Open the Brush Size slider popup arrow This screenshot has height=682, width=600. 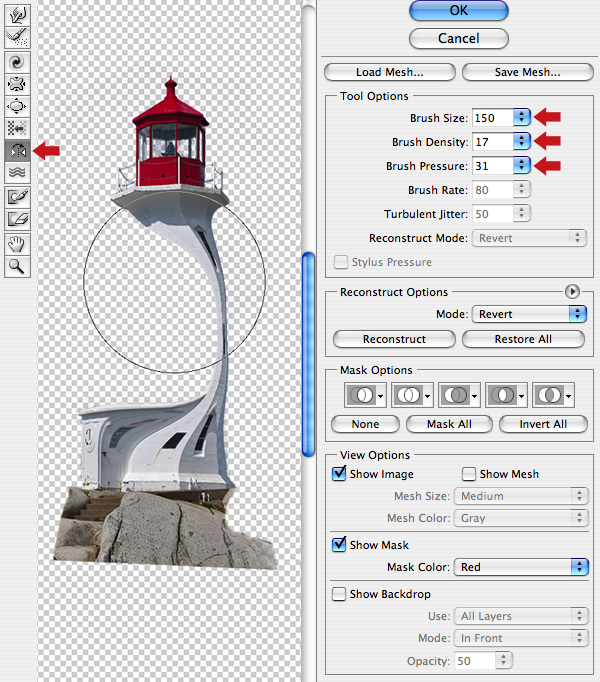click(522, 117)
